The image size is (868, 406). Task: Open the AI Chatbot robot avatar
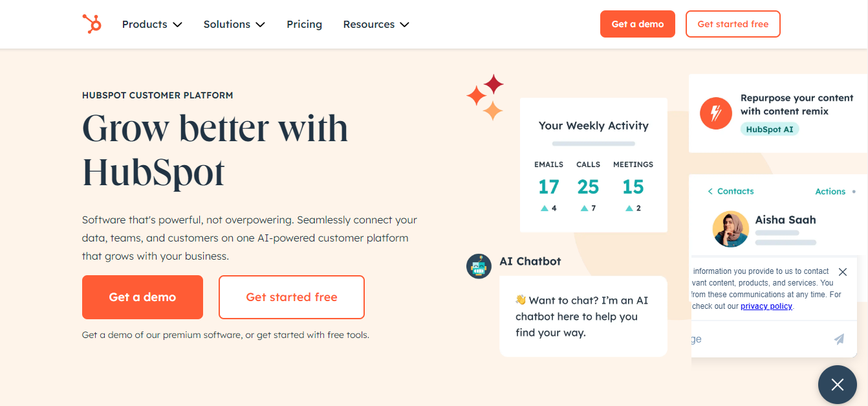pyautogui.click(x=479, y=265)
